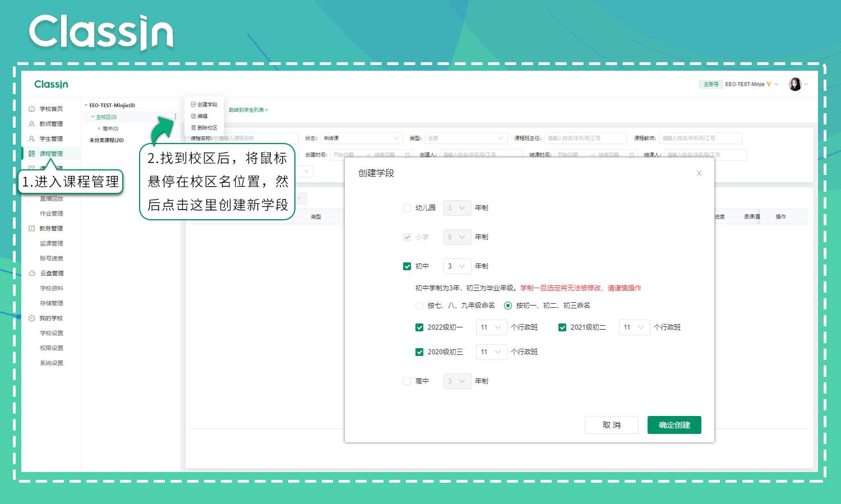This screenshot has width=841, height=504.
Task: Click the 课程班主任 input field
Action: (586, 138)
